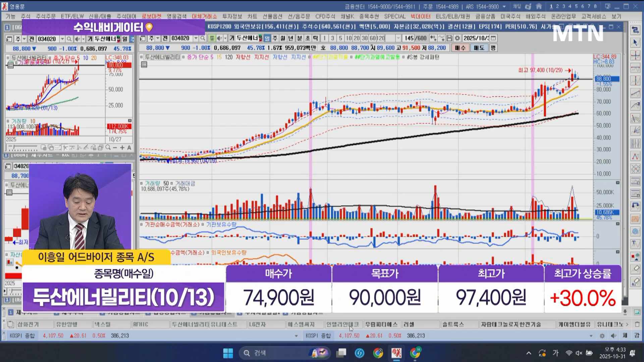Click the 매수 buy button

(460, 48)
